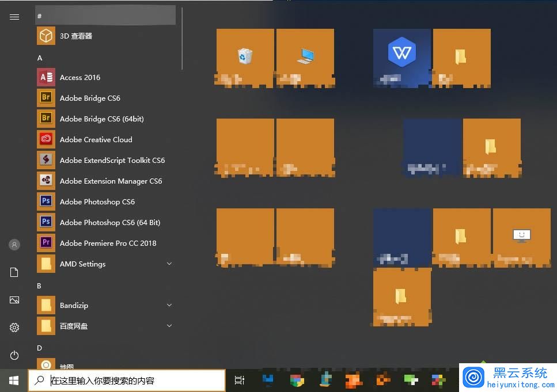557x392 pixels.
Task: Open the Start menu hamburger menu
Action: point(14,17)
